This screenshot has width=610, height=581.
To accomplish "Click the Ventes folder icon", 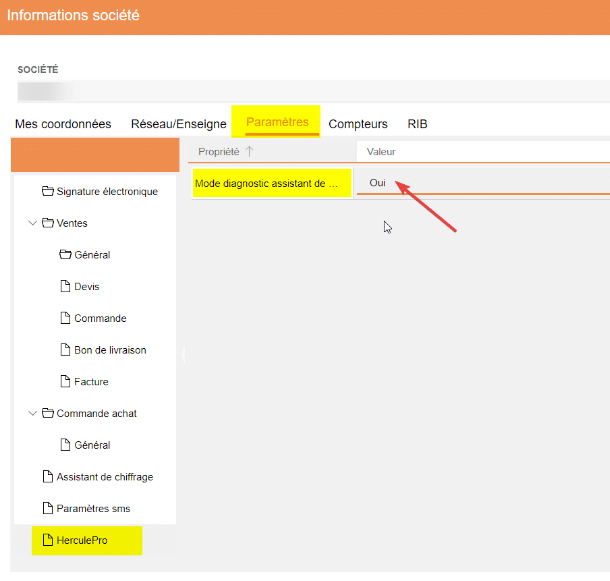I will tap(48, 223).
